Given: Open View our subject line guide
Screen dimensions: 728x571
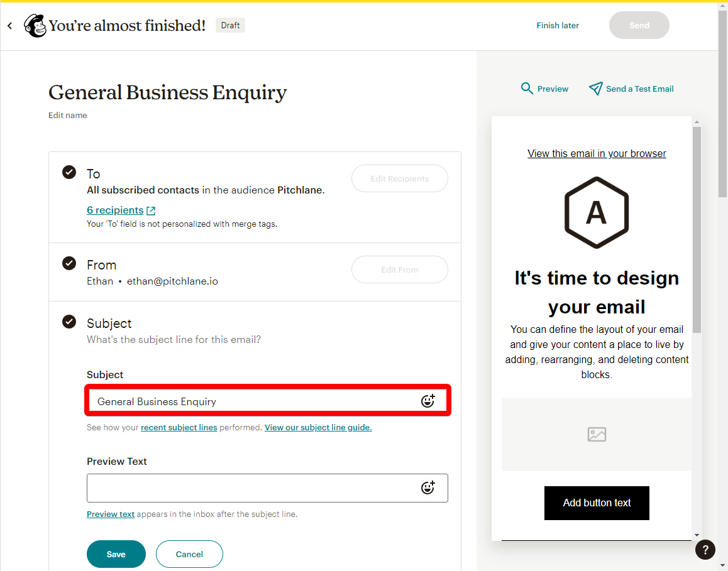Looking at the screenshot, I should tap(318, 427).
